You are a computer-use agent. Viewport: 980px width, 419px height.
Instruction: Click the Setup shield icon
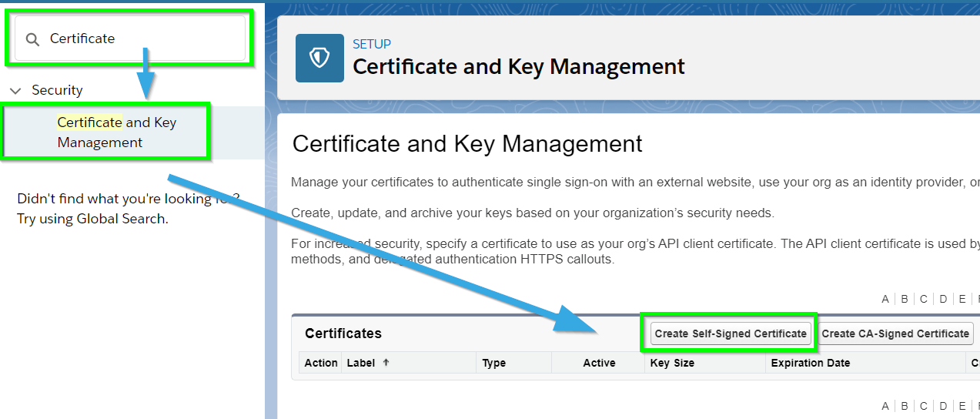pos(319,59)
